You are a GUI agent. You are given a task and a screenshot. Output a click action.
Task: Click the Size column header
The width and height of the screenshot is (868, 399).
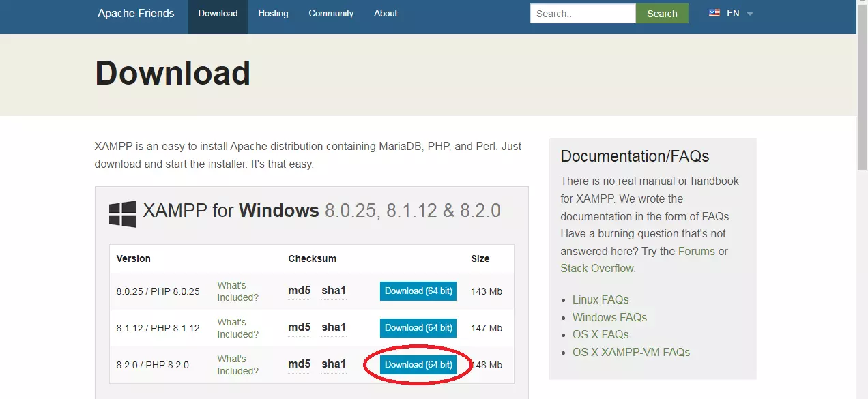pos(480,258)
